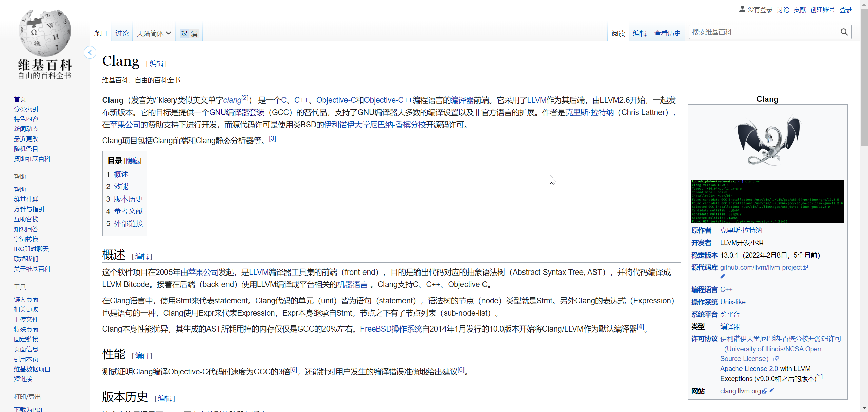Jump to 效能 in the contents
The height and width of the screenshot is (412, 868).
[121, 186]
